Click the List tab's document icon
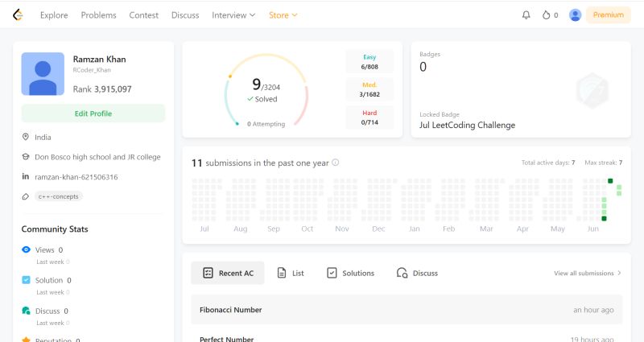Viewport: 644px width, 342px height. 282,273
